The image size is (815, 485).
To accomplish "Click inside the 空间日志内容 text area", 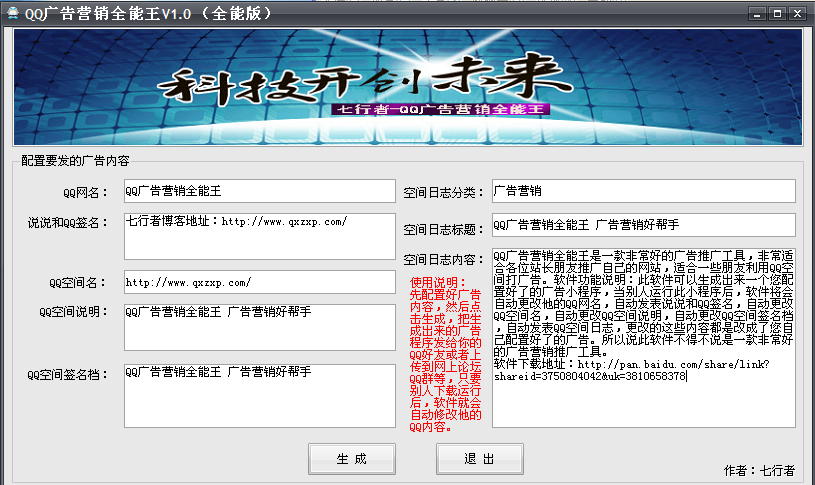I will (643, 338).
